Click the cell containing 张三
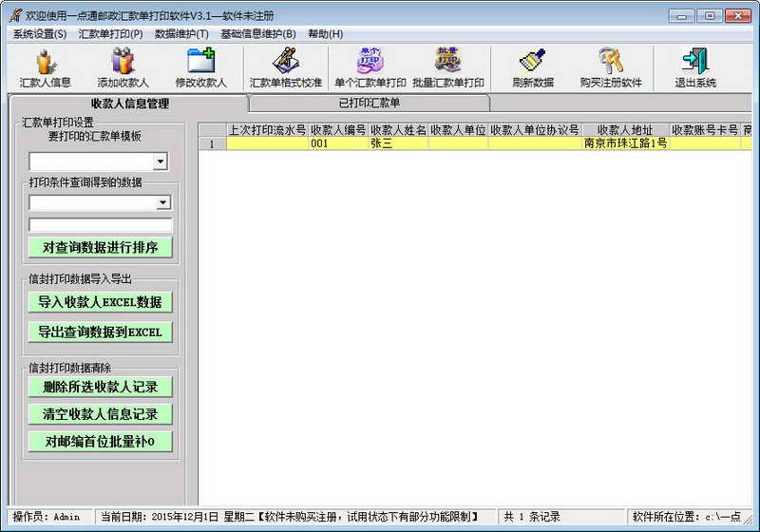The height and width of the screenshot is (532, 760). click(x=398, y=143)
